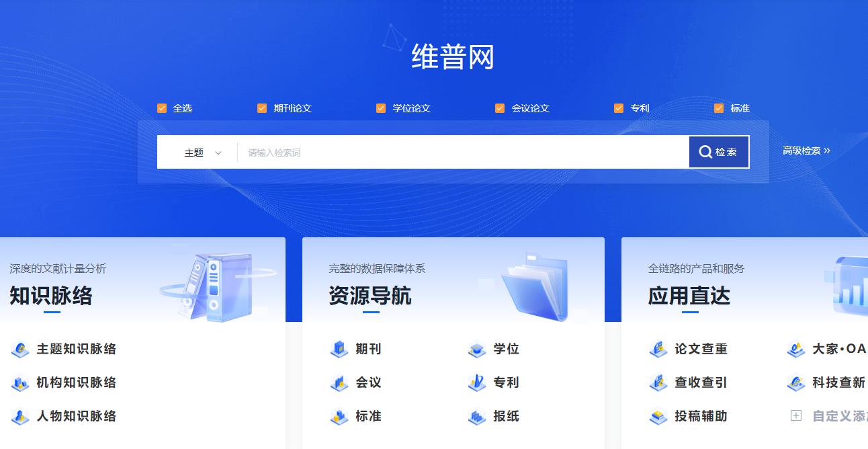Toggle the 全选 checkbox
Viewport: 868px width, 449px height.
click(x=162, y=108)
